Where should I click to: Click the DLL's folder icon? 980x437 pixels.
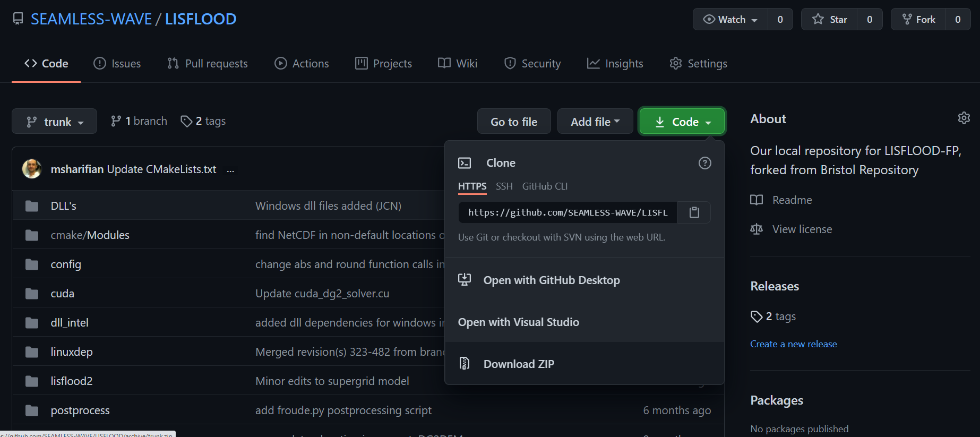point(32,205)
